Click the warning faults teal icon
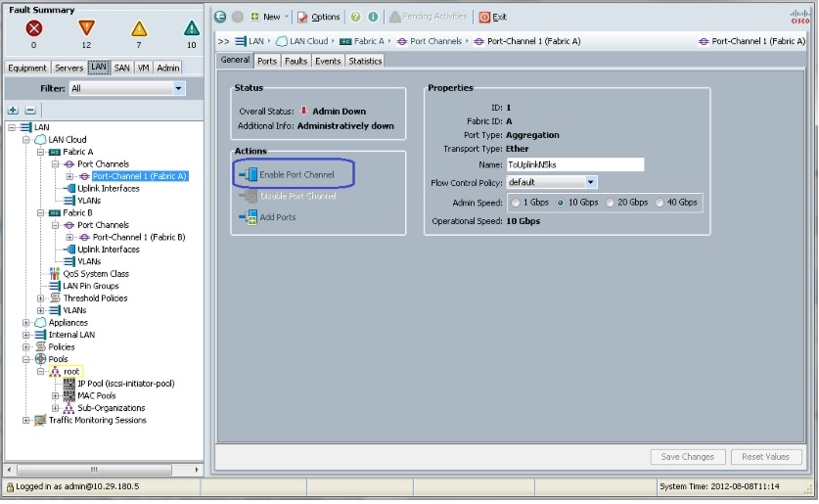The height and width of the screenshot is (504, 819). 192,27
